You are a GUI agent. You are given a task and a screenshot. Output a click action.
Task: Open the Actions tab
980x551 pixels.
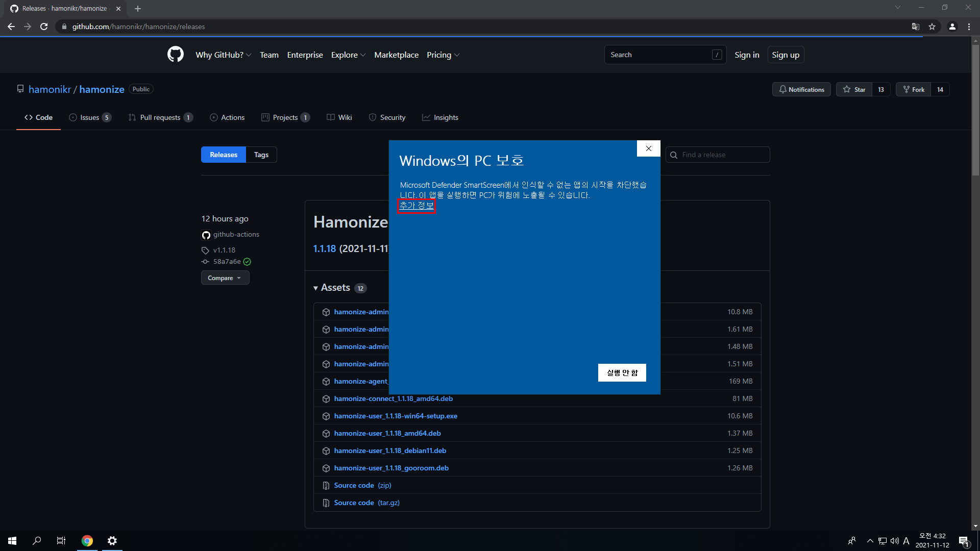[227, 117]
